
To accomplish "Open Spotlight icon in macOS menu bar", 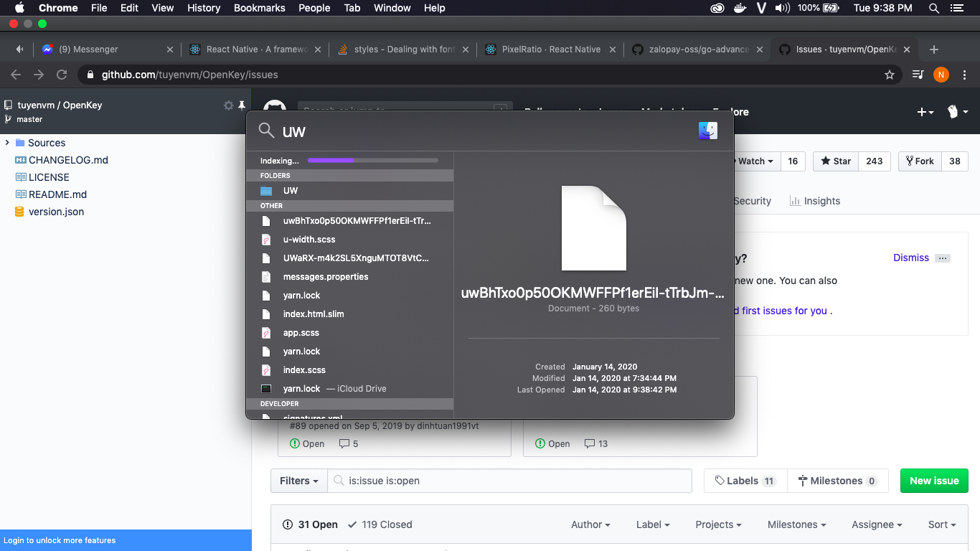I will click(934, 8).
